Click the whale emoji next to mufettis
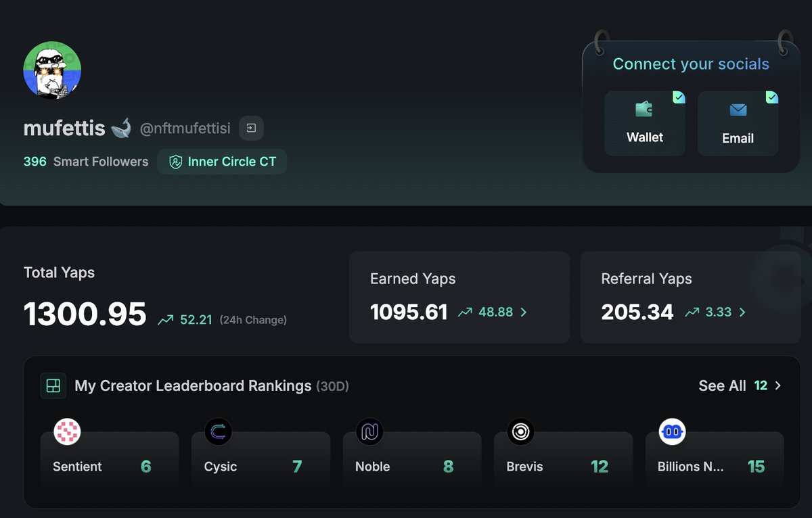Screen dimensions: 812x518 pos(120,128)
